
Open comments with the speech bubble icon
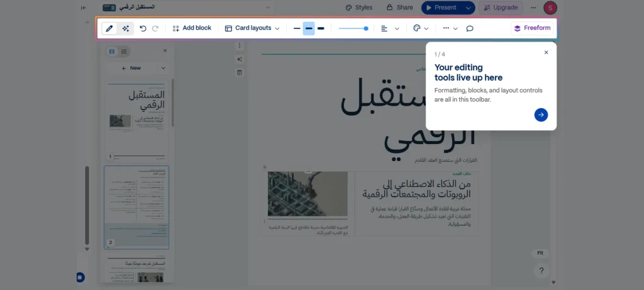pos(470,28)
